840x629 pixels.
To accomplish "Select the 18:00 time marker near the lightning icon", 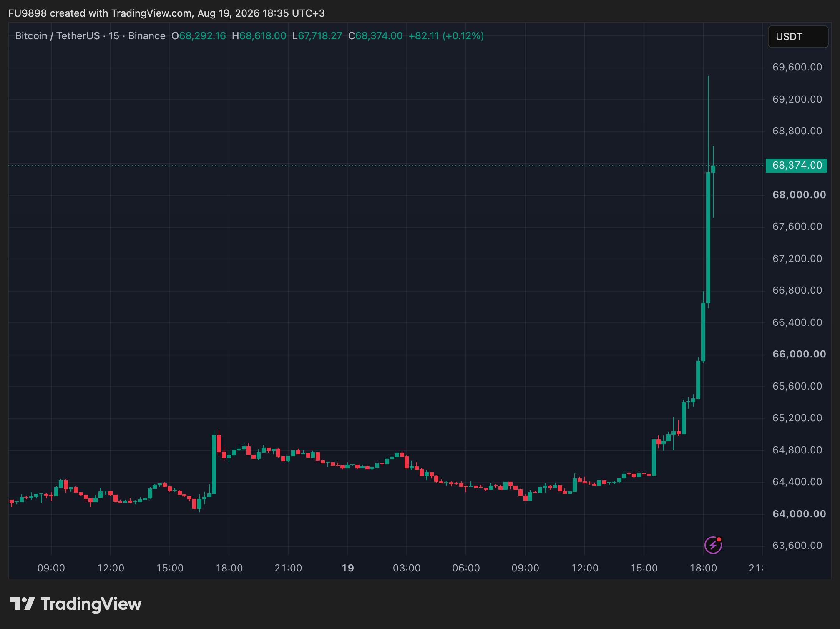I will pyautogui.click(x=703, y=568).
